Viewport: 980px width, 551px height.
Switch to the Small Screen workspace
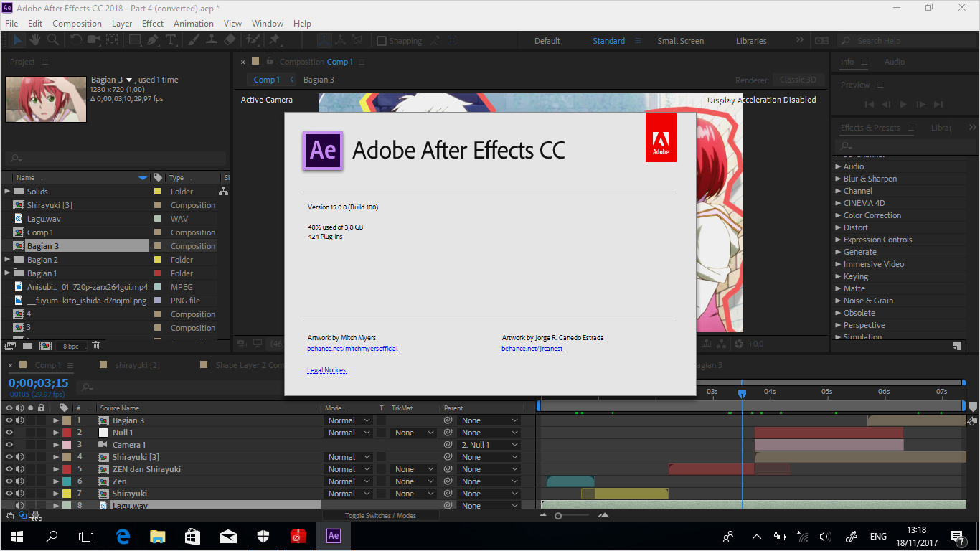click(680, 41)
